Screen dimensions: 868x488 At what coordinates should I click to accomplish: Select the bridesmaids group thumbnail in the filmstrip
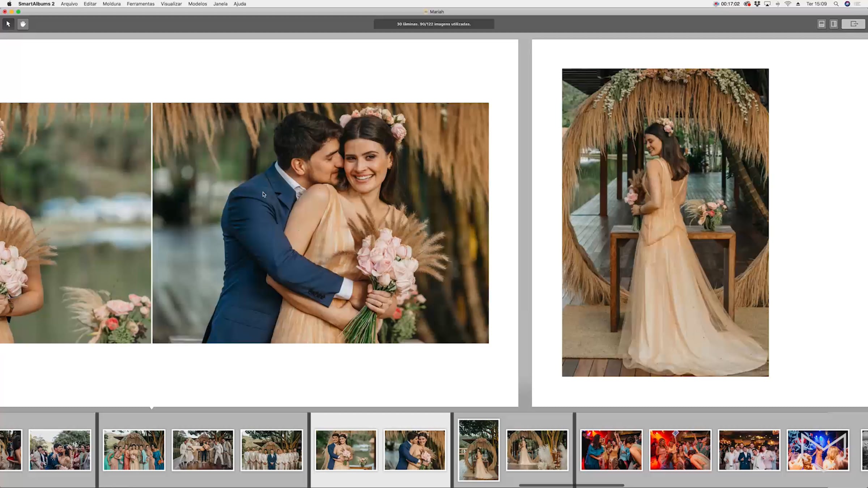tap(134, 450)
